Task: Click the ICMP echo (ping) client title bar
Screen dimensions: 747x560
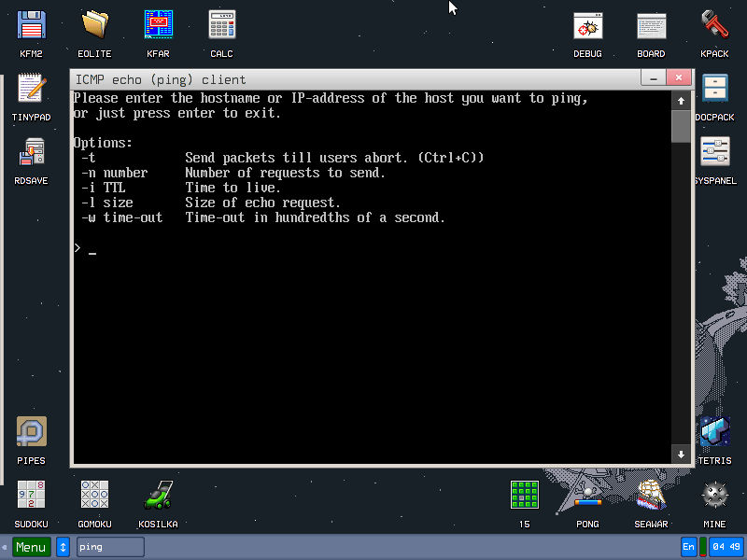Action: coord(355,79)
